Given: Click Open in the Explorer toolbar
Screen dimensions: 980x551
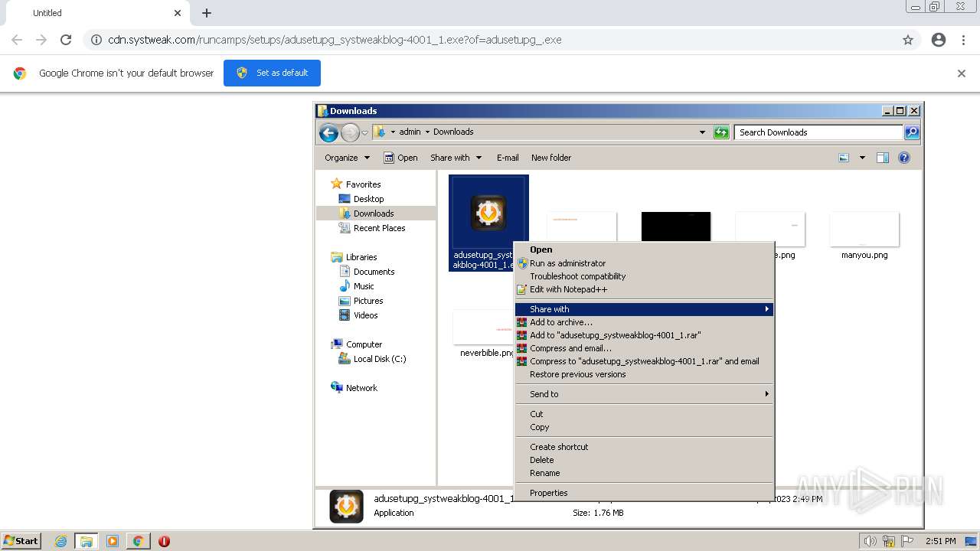Looking at the screenshot, I should (x=400, y=158).
